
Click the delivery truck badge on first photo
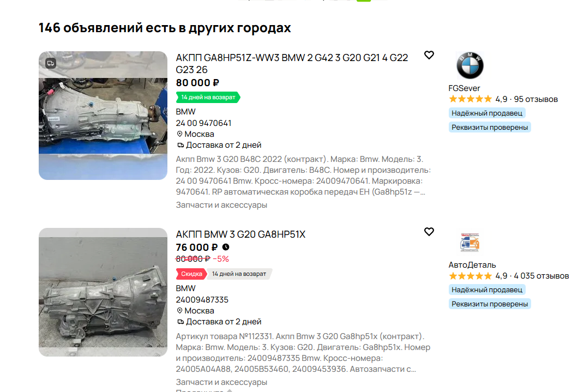tap(51, 63)
